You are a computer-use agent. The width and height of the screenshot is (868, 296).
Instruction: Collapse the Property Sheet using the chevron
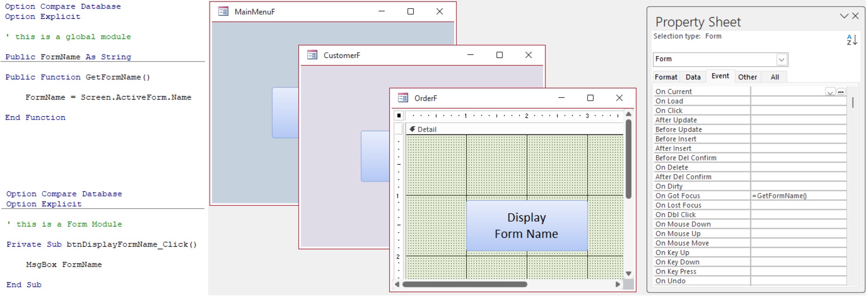(x=844, y=16)
